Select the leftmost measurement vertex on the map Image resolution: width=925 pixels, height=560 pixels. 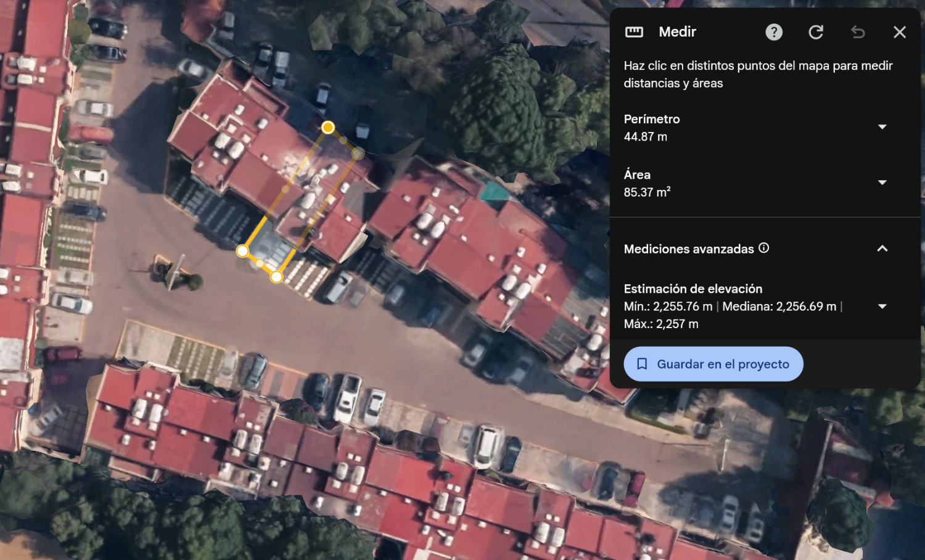[x=242, y=251]
